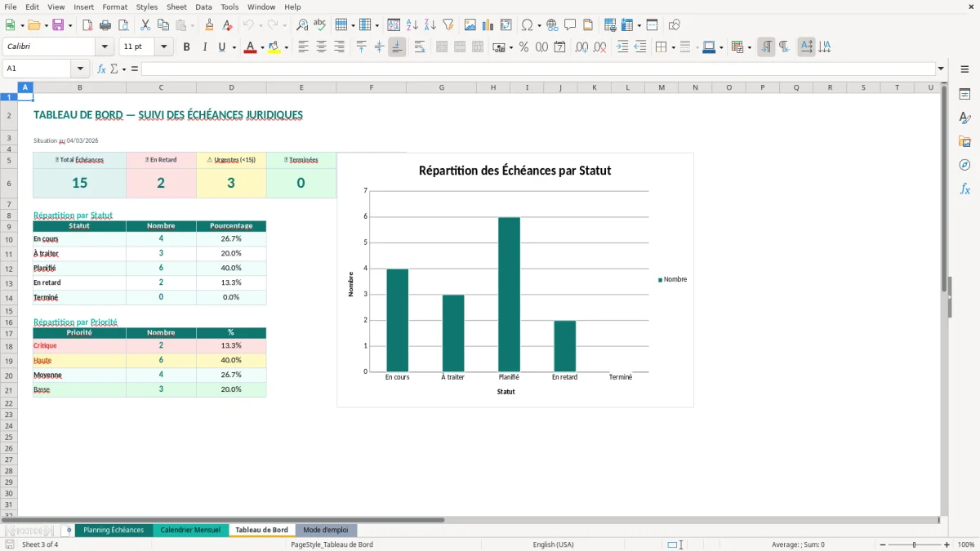Open the sidebar Properties panel icon
The height and width of the screenshot is (551, 980).
click(964, 94)
